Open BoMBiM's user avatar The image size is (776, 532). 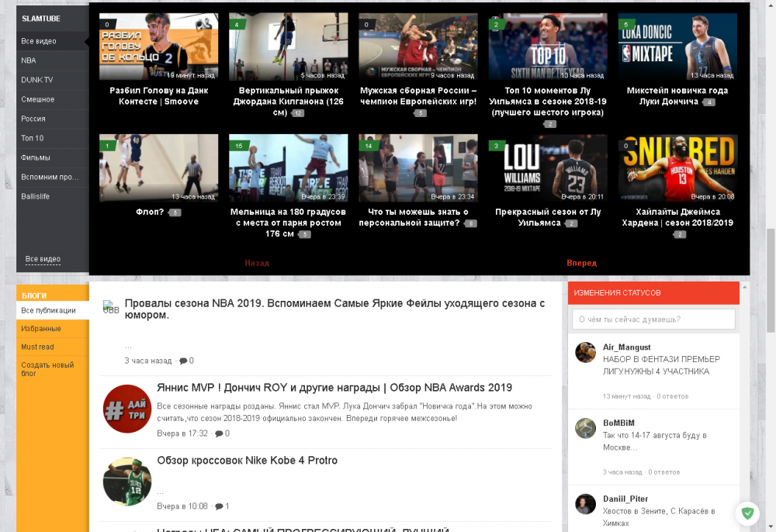(585, 428)
